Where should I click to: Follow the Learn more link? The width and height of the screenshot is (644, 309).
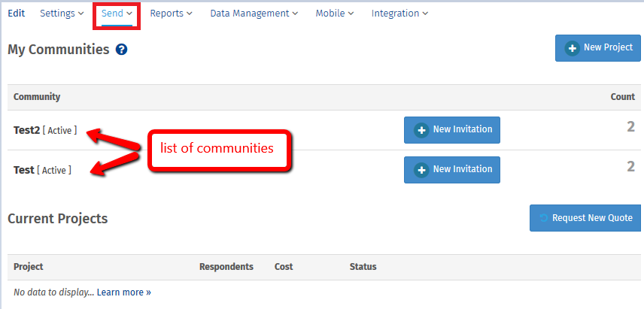pos(123,292)
